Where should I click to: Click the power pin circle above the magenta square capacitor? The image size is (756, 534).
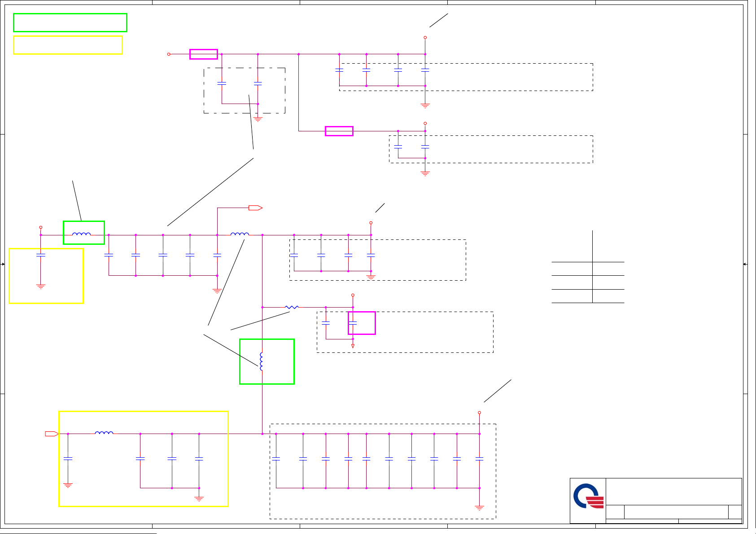click(x=353, y=295)
